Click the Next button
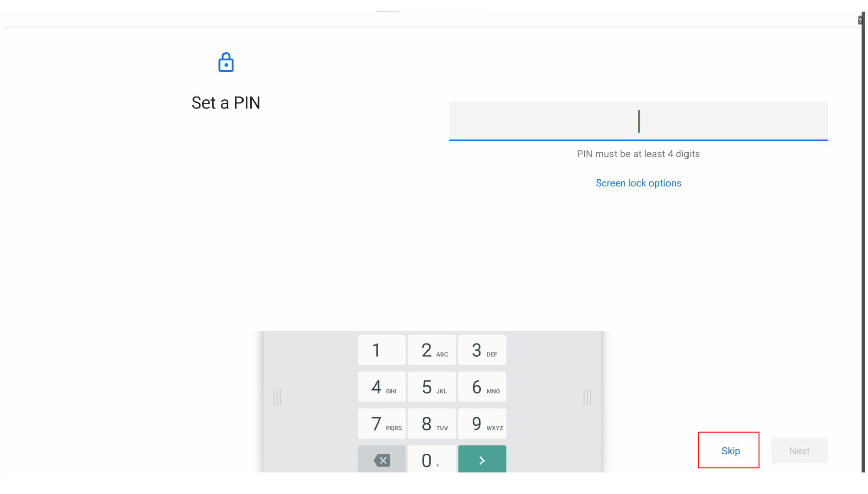 coord(799,451)
